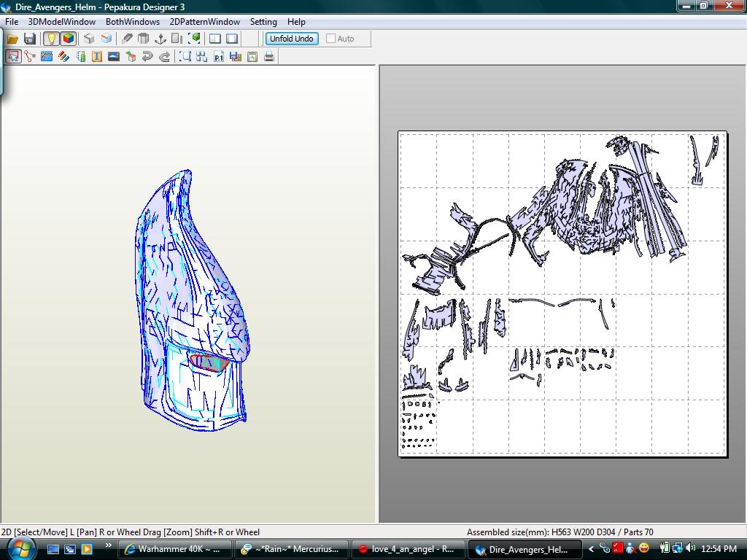Click the redo curved arrow icon

164,57
